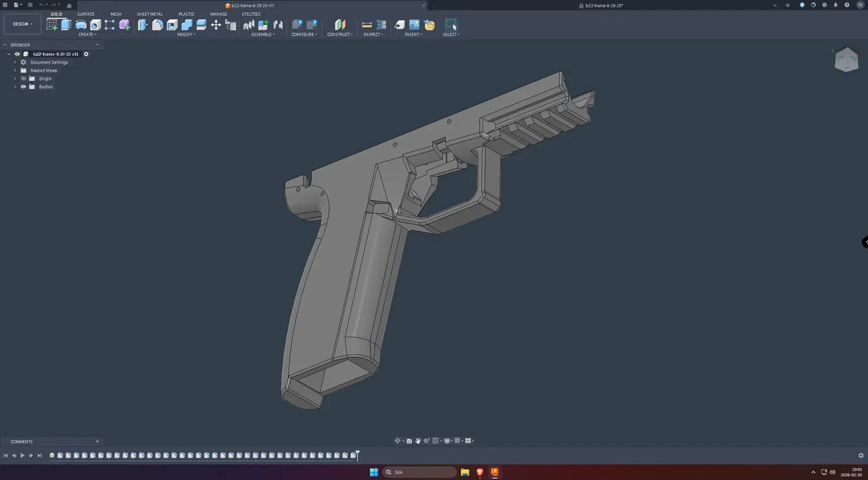This screenshot has width=868, height=480.
Task: Open the INSERT dropdown menu
Action: pos(413,35)
